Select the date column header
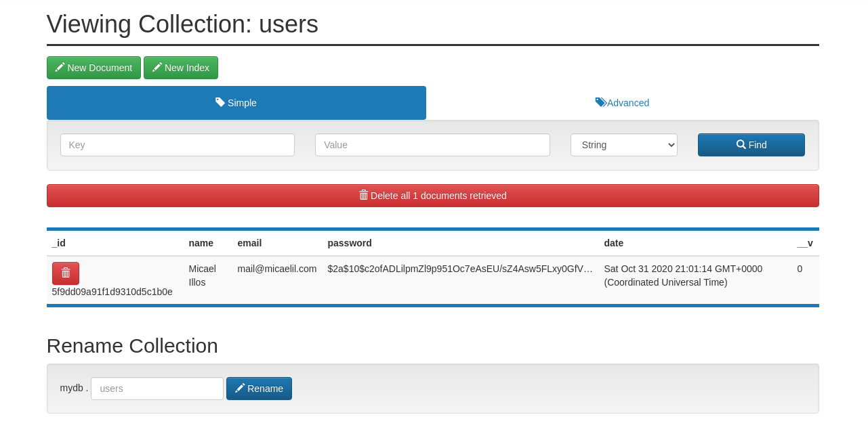 614,243
